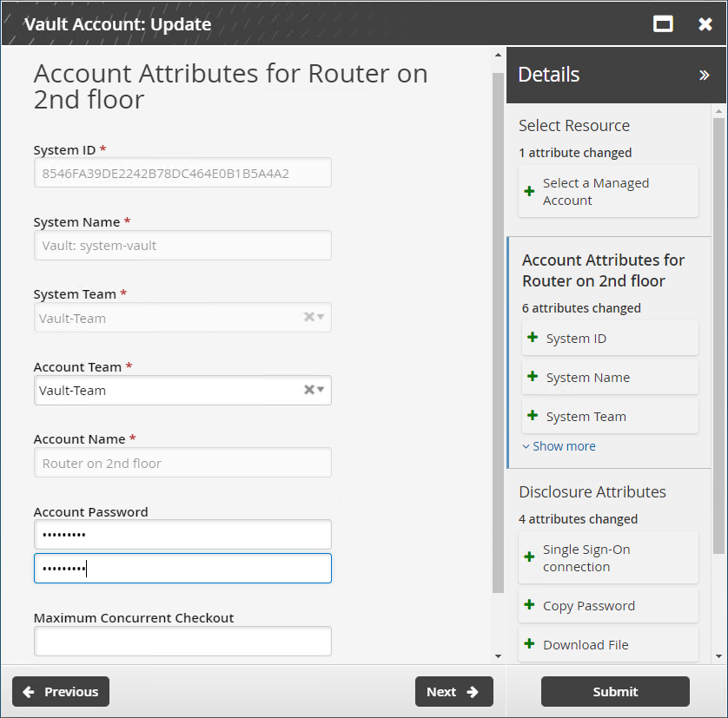Go to the Disclosure Attributes section
The height and width of the screenshot is (718, 728).
point(592,492)
